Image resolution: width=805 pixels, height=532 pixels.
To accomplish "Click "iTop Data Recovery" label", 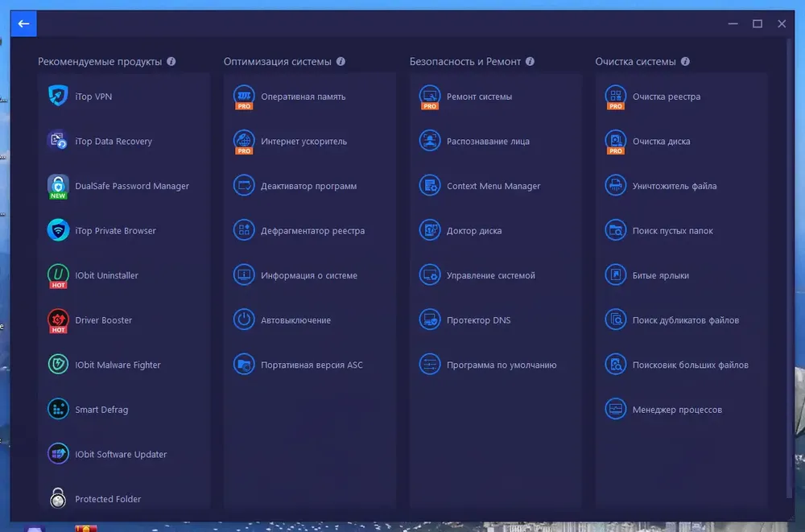I will [x=114, y=141].
